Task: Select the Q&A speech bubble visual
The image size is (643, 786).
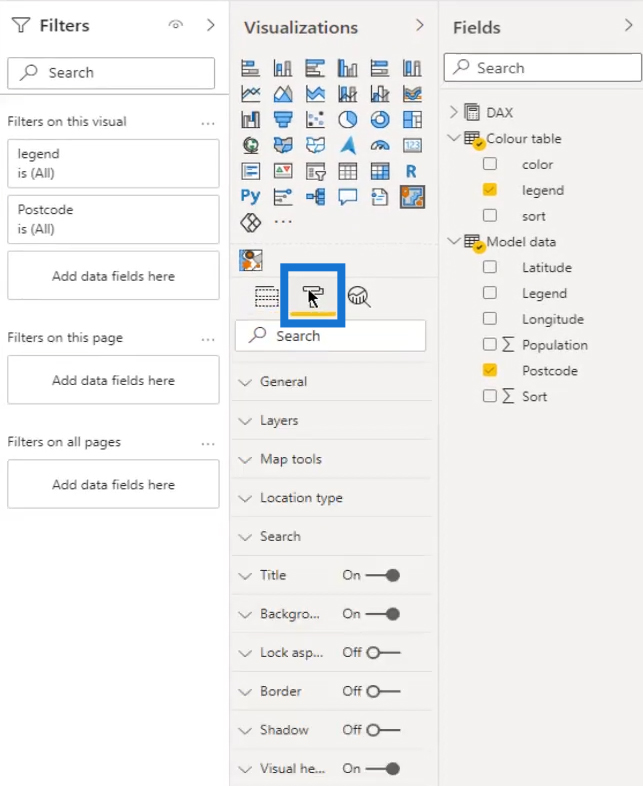Action: click(347, 196)
